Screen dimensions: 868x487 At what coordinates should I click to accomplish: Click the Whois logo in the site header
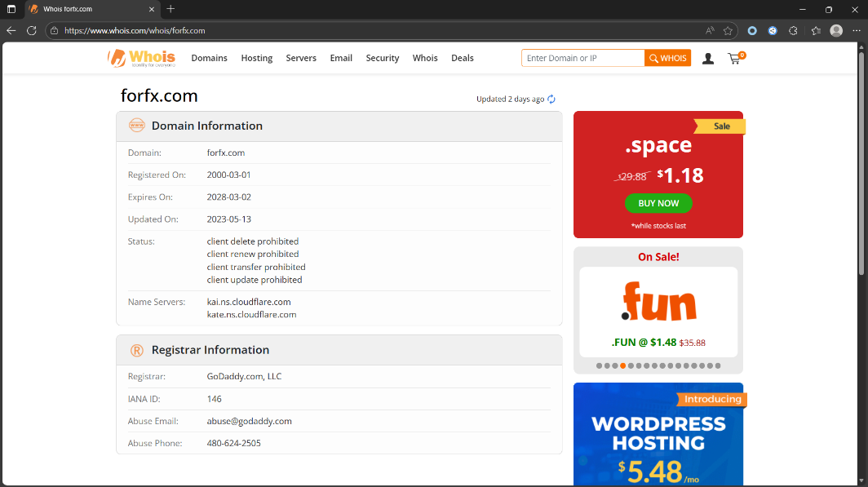tap(141, 58)
